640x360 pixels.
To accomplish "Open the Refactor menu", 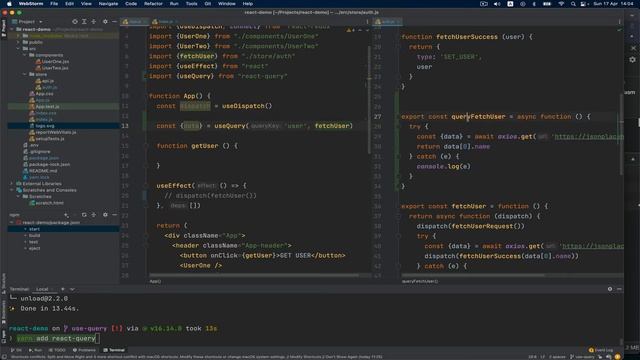I will [x=153, y=4].
